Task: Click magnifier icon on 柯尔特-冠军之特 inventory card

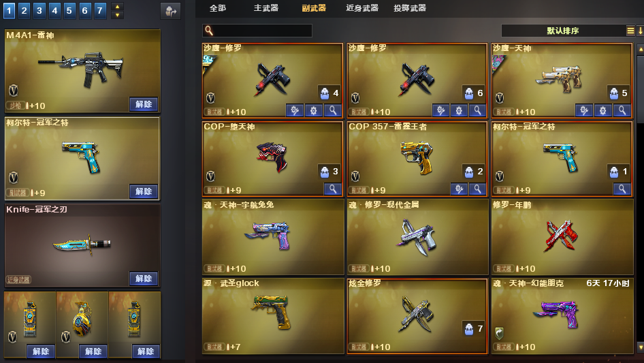Action: (x=622, y=189)
